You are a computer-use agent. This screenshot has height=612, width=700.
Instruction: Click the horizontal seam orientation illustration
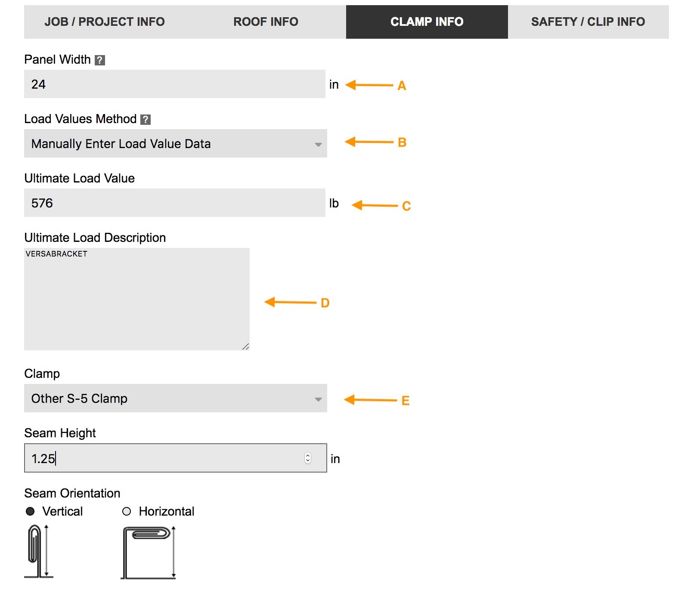click(x=148, y=555)
